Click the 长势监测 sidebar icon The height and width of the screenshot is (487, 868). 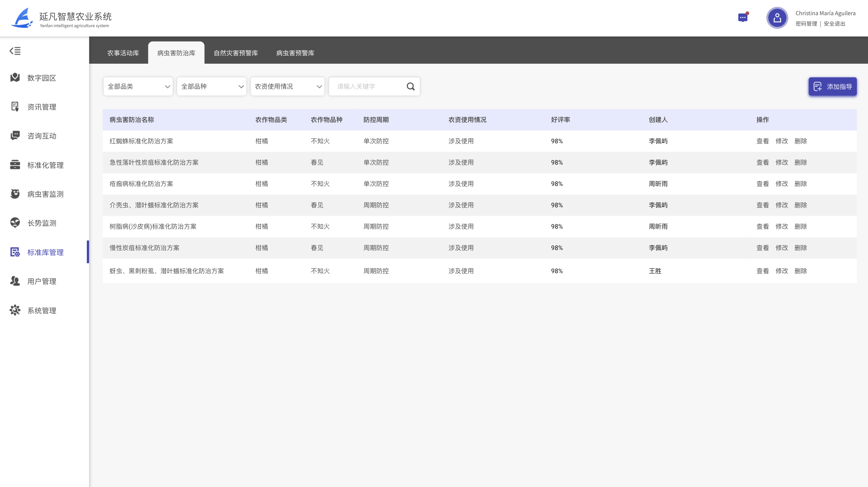15,223
